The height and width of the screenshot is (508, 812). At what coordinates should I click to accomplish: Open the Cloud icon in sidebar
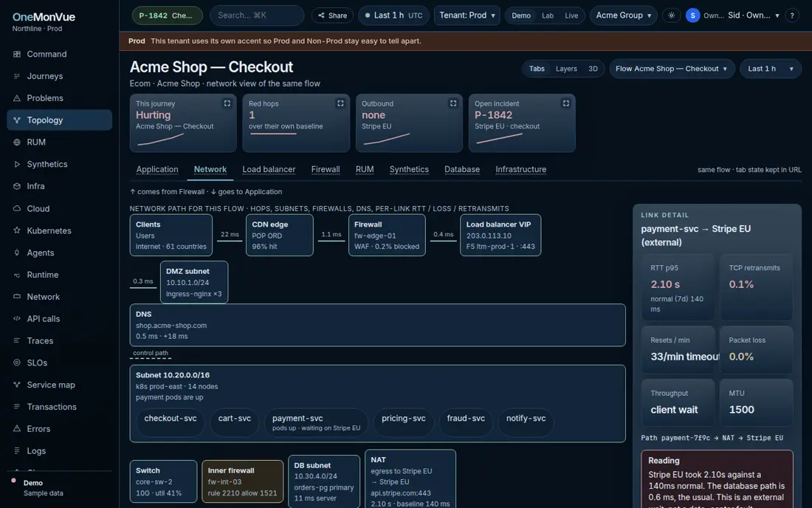pos(16,208)
